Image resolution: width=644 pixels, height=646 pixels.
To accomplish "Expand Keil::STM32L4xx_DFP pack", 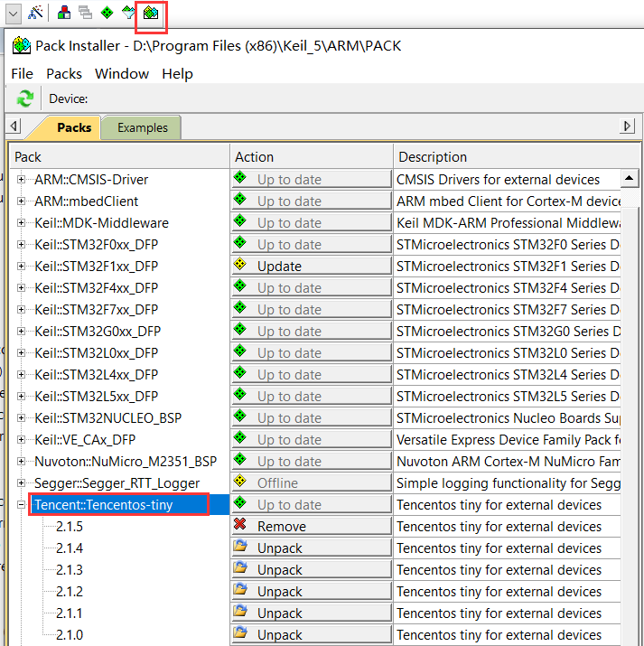I will [21, 374].
